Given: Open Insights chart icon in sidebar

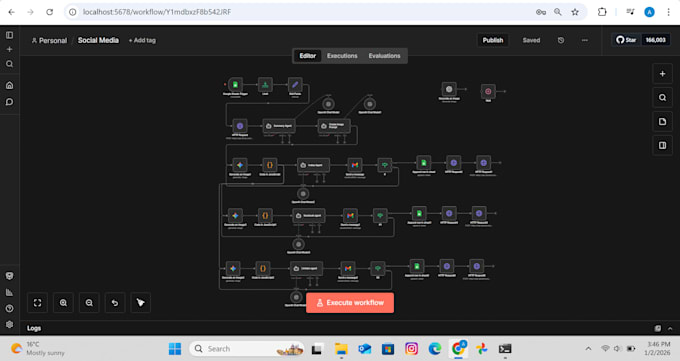Looking at the screenshot, I should (10, 292).
